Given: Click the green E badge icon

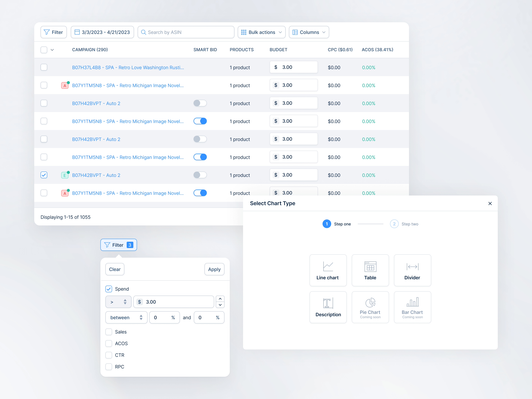Looking at the screenshot, I should [65, 175].
